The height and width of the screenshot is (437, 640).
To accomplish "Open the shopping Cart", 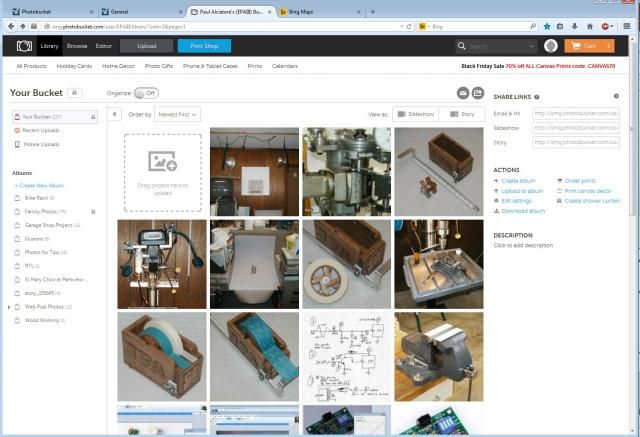I will (x=589, y=46).
